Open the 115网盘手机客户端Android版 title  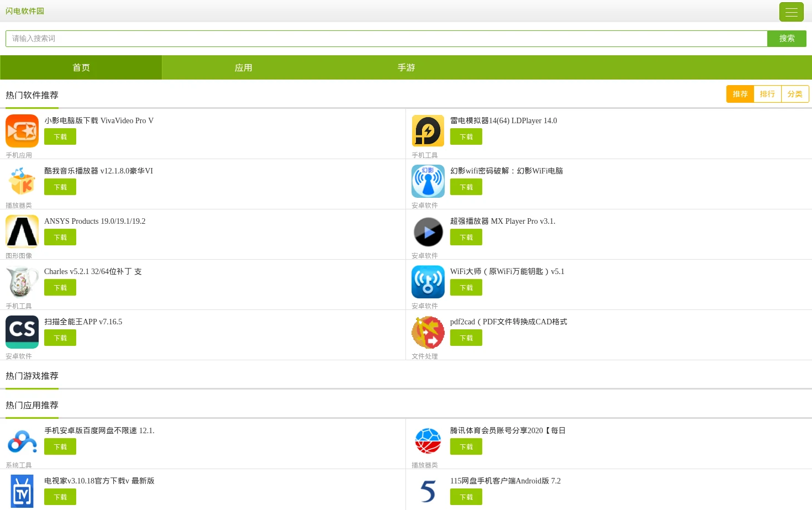click(x=505, y=481)
